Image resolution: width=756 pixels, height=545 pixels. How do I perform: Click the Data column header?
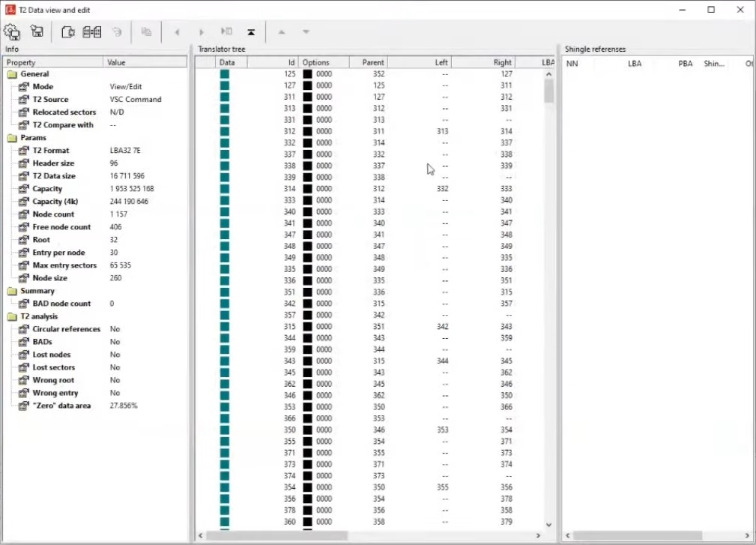click(x=232, y=62)
